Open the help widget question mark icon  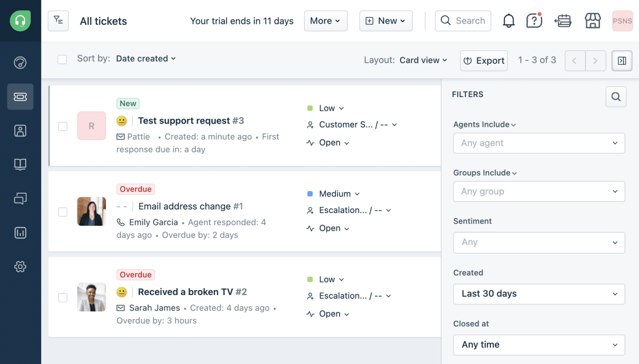[534, 21]
